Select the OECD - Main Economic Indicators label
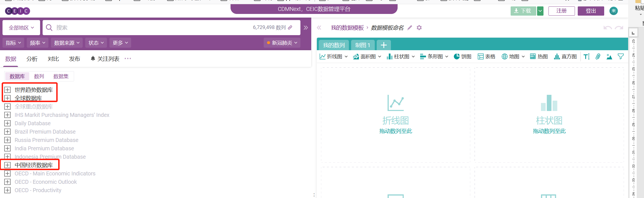This screenshot has height=198, width=644. tap(55, 173)
